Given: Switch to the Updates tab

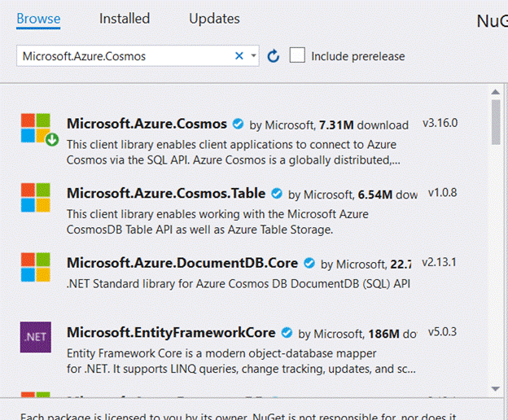Looking at the screenshot, I should point(214,18).
